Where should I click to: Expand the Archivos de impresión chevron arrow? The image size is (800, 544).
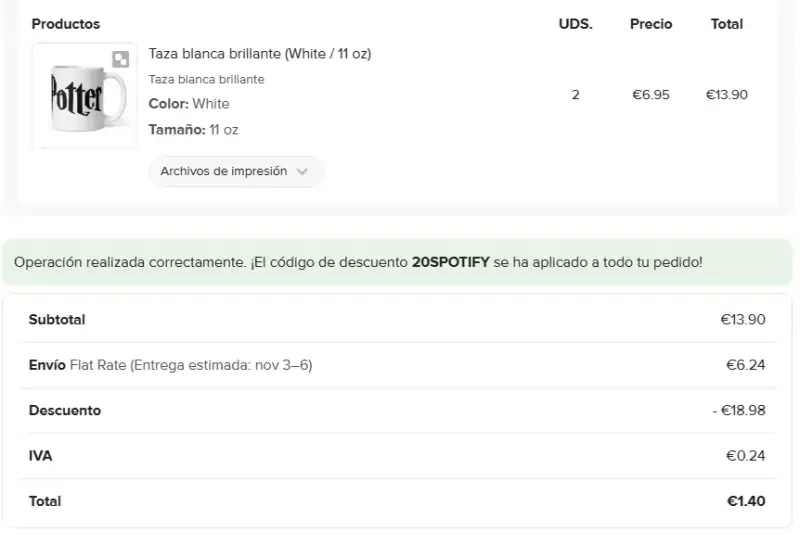click(x=302, y=171)
